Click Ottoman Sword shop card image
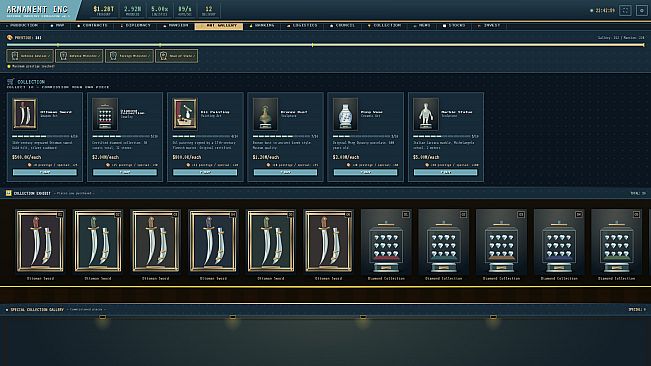Image resolution: width=651 pixels, height=366 pixels. 24,114
